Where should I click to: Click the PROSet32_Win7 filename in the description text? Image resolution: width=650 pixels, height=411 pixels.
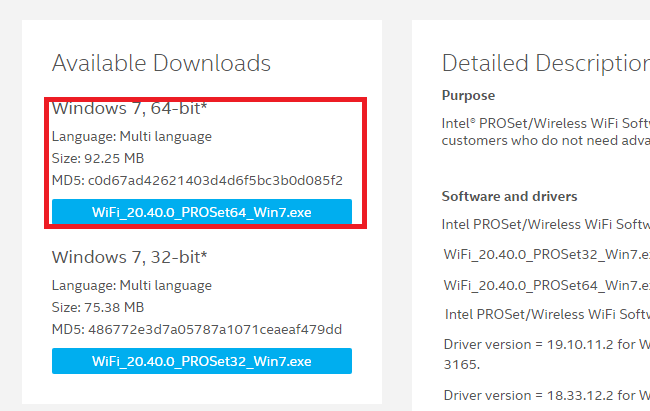click(546, 255)
